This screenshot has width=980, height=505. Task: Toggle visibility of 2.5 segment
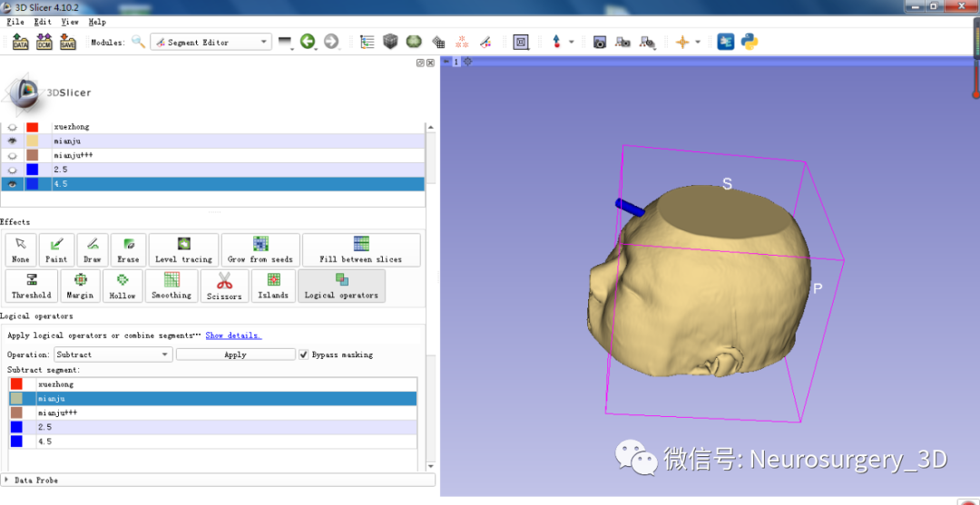pos(12,170)
